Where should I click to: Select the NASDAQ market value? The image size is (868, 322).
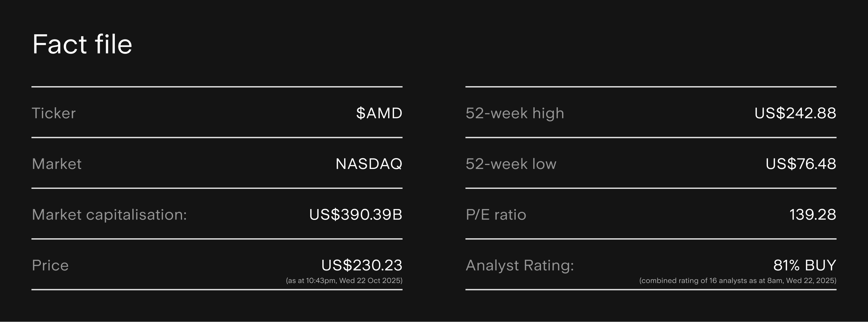pos(369,164)
